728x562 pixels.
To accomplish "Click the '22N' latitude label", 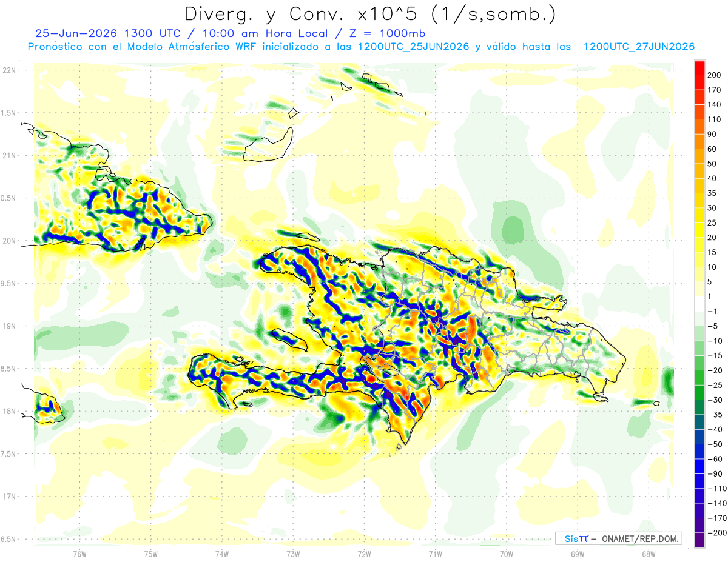I will coord(9,70).
